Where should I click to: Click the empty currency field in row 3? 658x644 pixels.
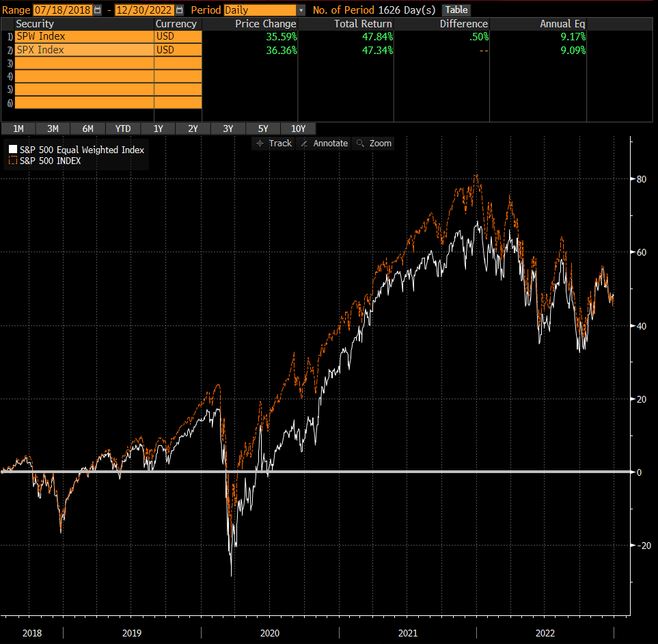pyautogui.click(x=178, y=64)
